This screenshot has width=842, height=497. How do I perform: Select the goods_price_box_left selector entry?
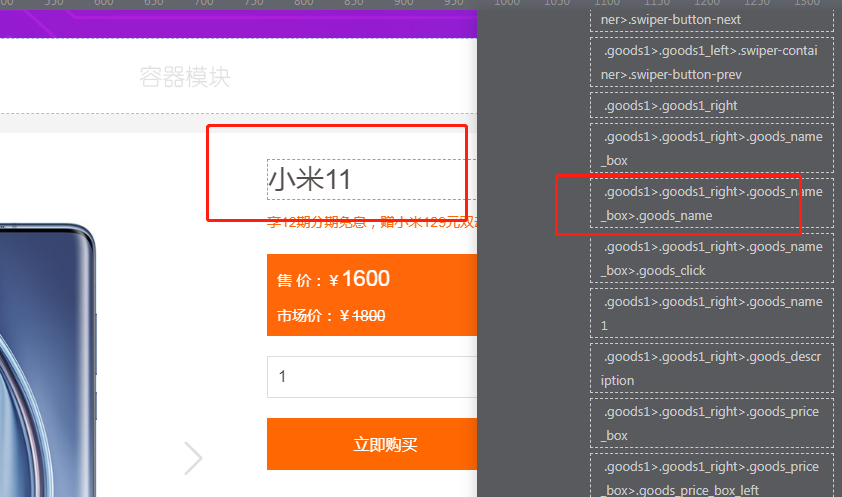[x=712, y=477]
